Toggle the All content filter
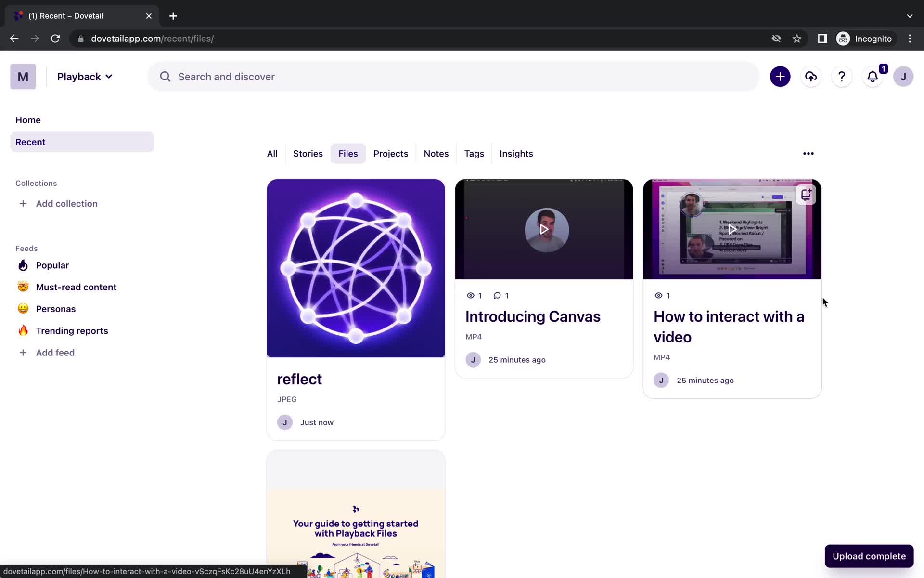 (271, 153)
